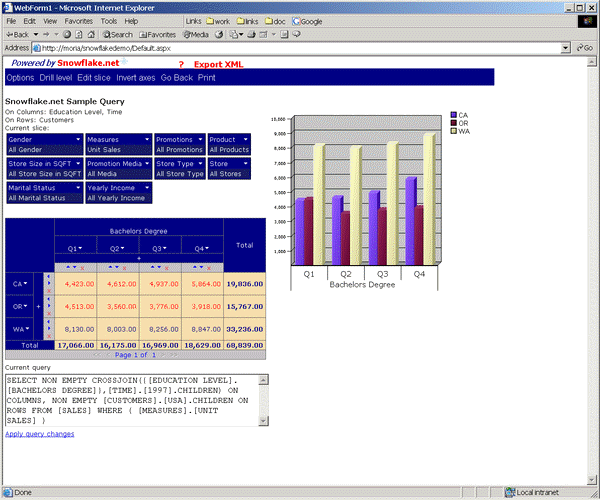Image resolution: width=600 pixels, height=500 pixels.
Task: Click inside the Current query text area
Action: point(132,400)
